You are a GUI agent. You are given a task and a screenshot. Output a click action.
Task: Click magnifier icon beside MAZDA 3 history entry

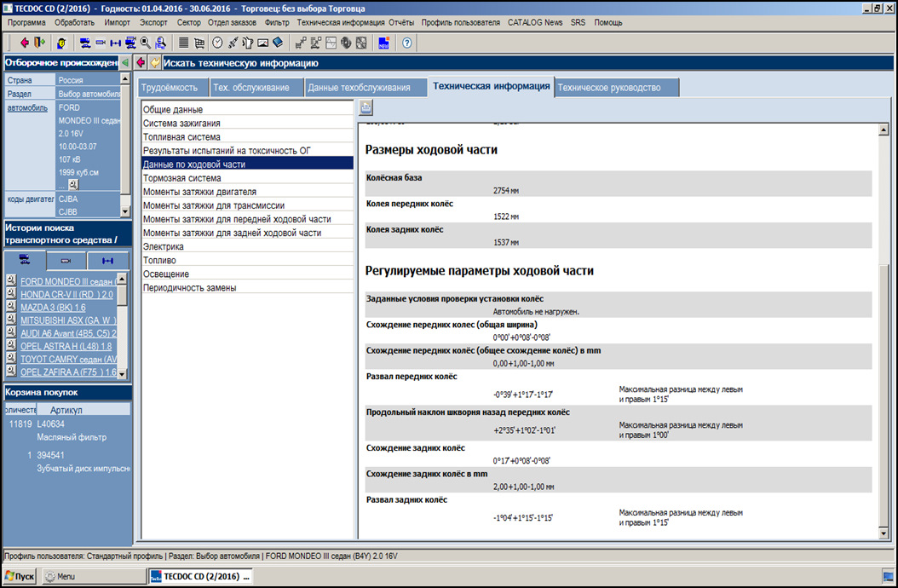click(11, 306)
